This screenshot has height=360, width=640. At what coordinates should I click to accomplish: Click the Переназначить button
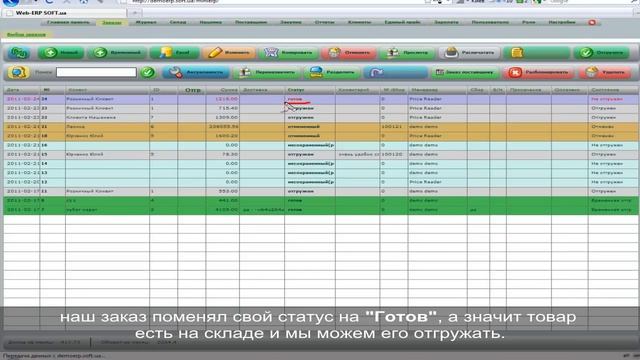[267, 73]
